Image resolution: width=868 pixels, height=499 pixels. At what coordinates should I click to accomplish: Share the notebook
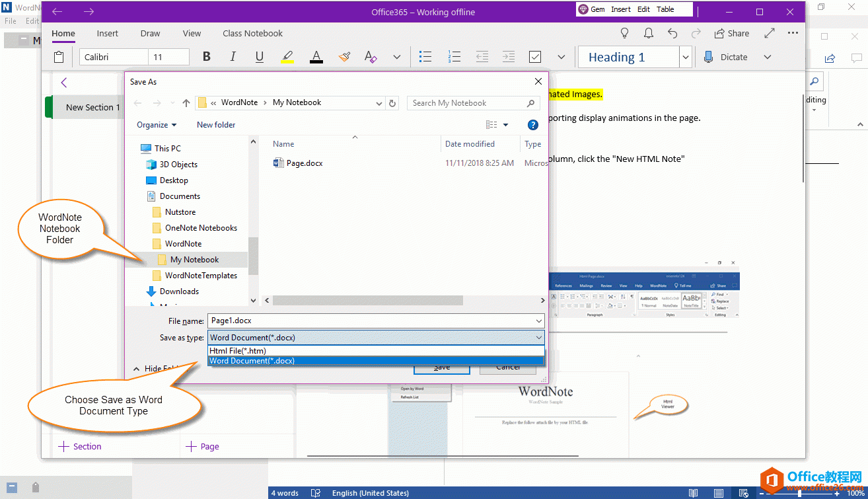point(732,33)
